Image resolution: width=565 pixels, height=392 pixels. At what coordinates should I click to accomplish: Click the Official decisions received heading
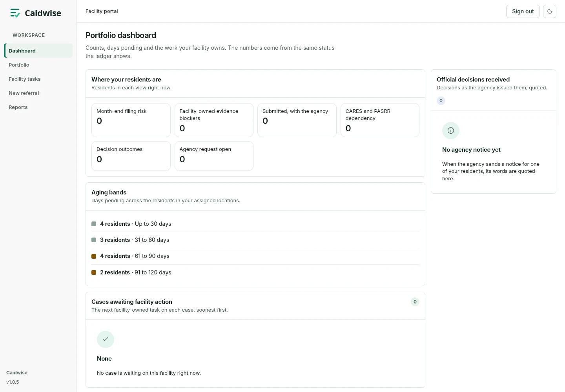pyautogui.click(x=473, y=80)
